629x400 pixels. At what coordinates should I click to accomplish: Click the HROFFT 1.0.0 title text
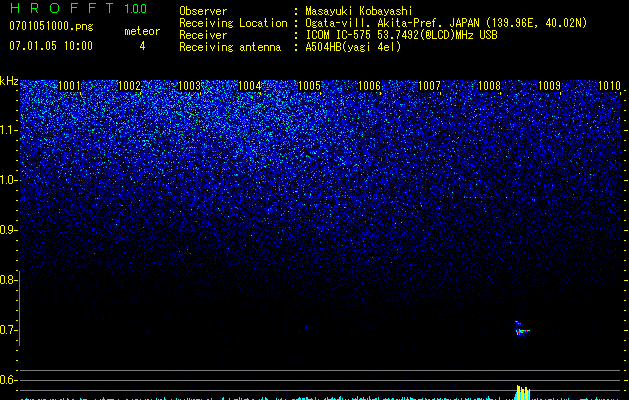[79, 8]
